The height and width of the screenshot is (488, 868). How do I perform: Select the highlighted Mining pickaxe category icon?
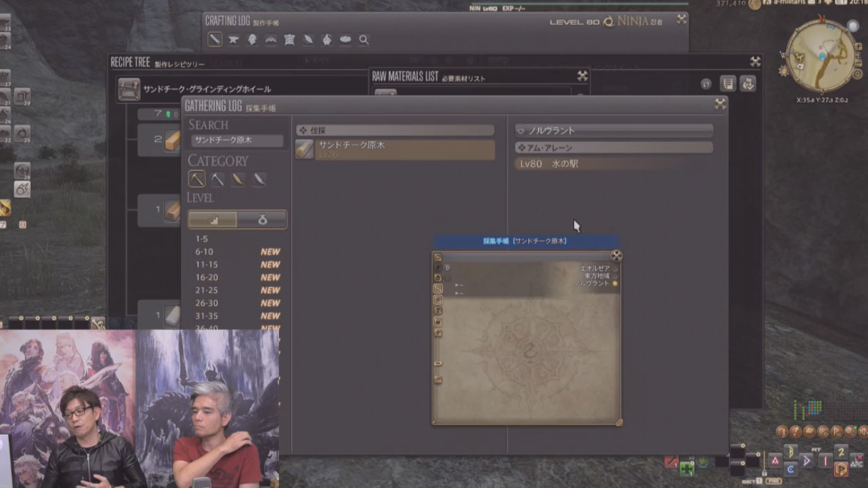197,179
